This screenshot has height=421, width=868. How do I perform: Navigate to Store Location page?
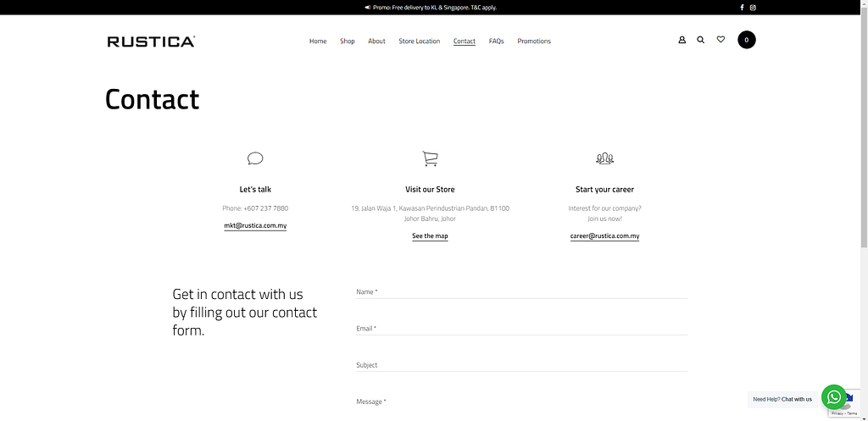tap(420, 42)
